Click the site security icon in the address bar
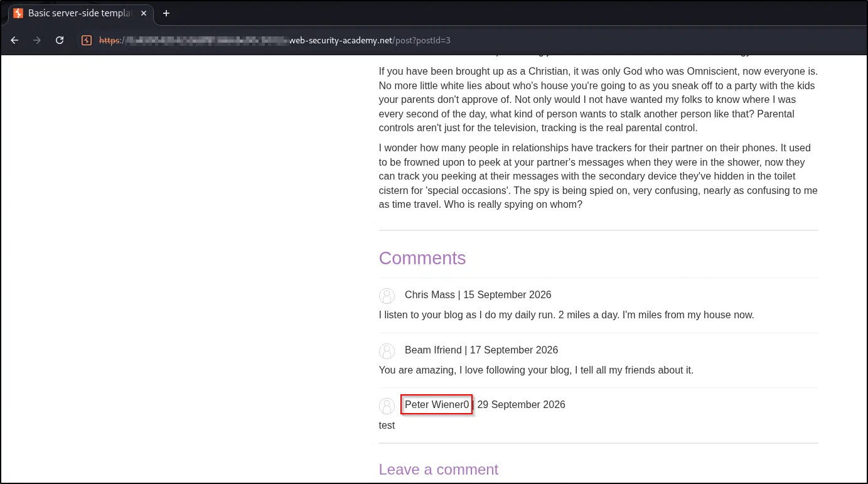 87,40
